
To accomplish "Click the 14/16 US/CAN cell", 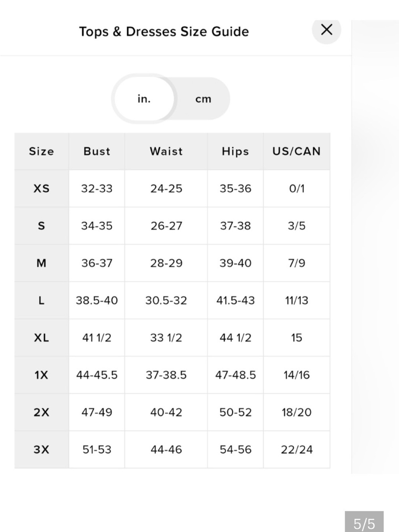I will coord(296,375).
